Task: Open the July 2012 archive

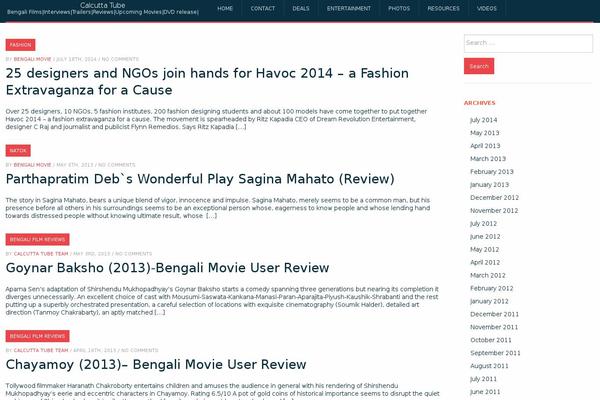Action: click(483, 224)
